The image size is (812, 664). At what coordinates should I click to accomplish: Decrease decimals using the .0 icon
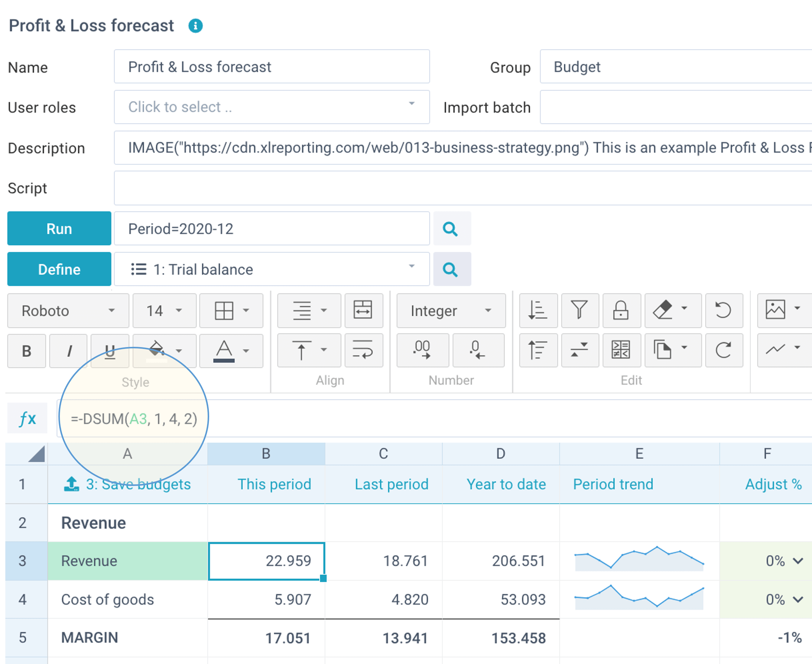point(479,350)
